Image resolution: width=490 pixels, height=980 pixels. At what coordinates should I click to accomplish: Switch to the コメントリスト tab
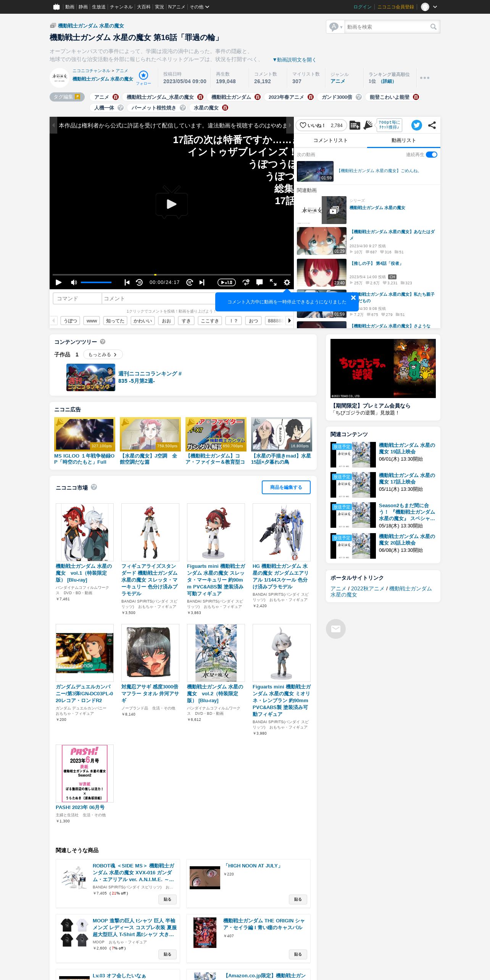coord(330,140)
